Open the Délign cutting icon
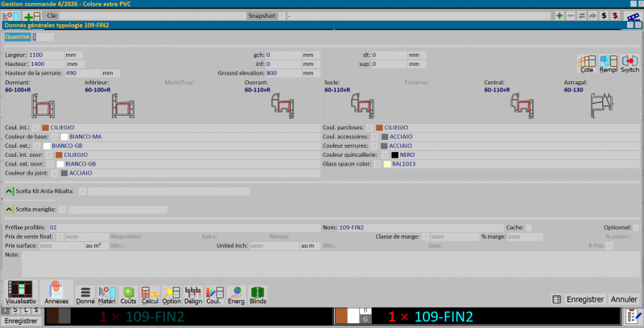The height and width of the screenshot is (328, 644). coord(193,295)
